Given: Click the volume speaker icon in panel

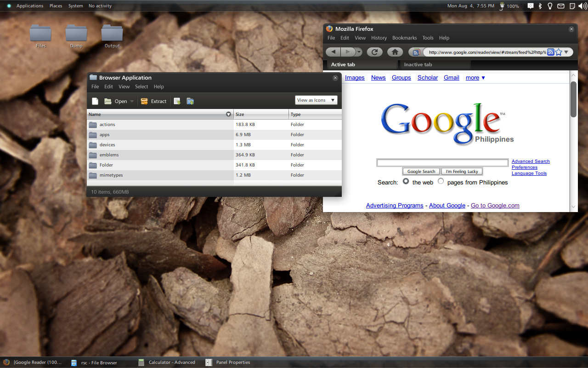Looking at the screenshot, I should pyautogui.click(x=582, y=6).
